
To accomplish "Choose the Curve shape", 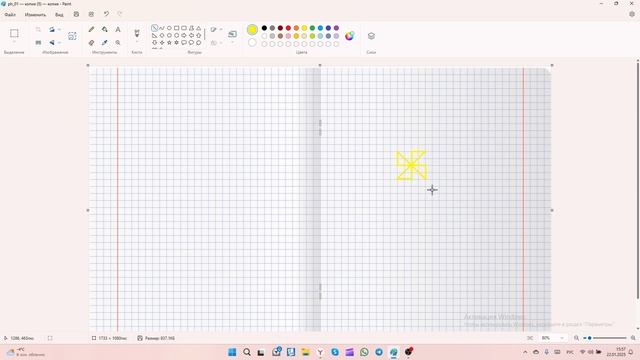I will (x=162, y=28).
